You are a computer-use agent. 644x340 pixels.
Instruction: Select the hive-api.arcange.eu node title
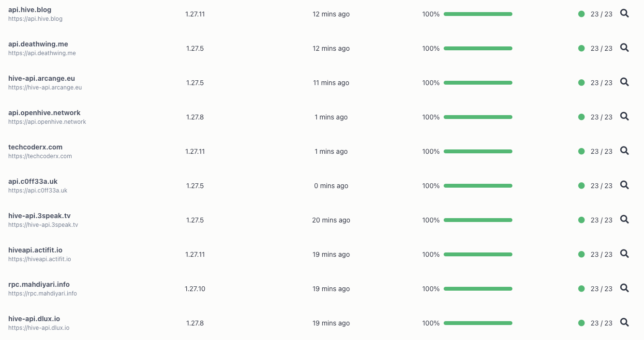[x=42, y=78]
